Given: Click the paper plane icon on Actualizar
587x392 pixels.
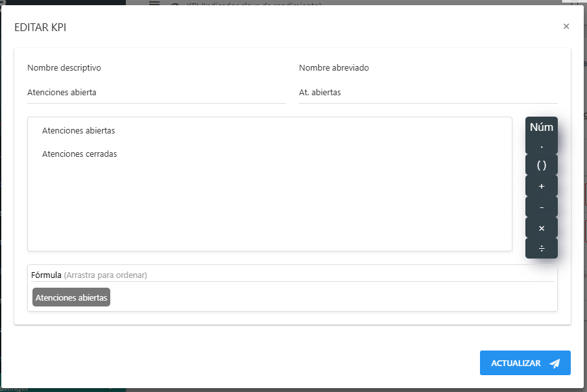Looking at the screenshot, I should tap(555, 363).
